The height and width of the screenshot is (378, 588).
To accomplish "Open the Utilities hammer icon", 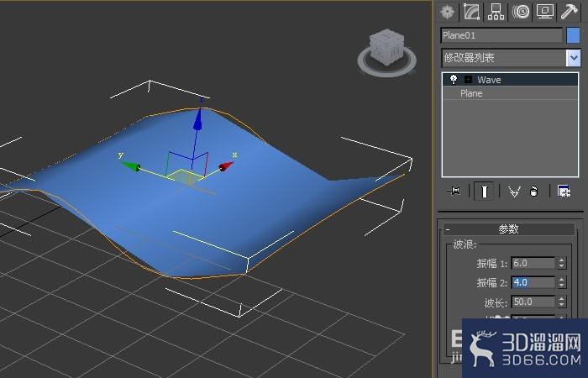I will [x=569, y=12].
